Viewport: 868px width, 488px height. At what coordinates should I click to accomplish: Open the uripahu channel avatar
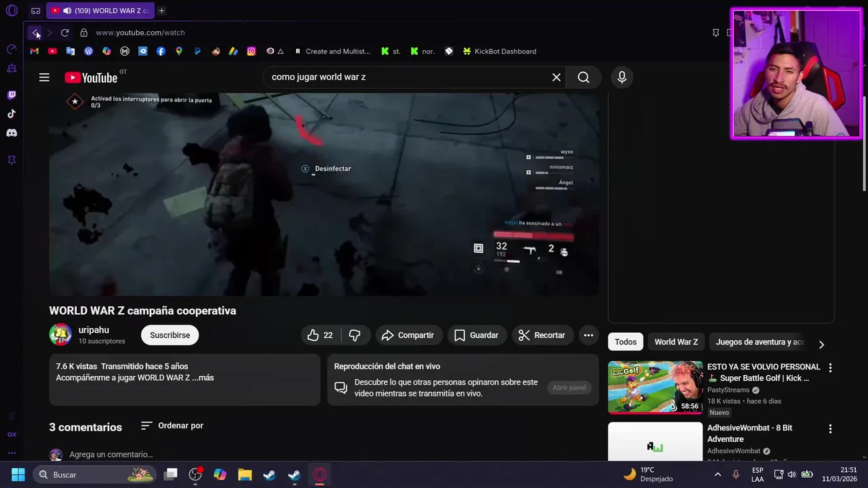60,335
